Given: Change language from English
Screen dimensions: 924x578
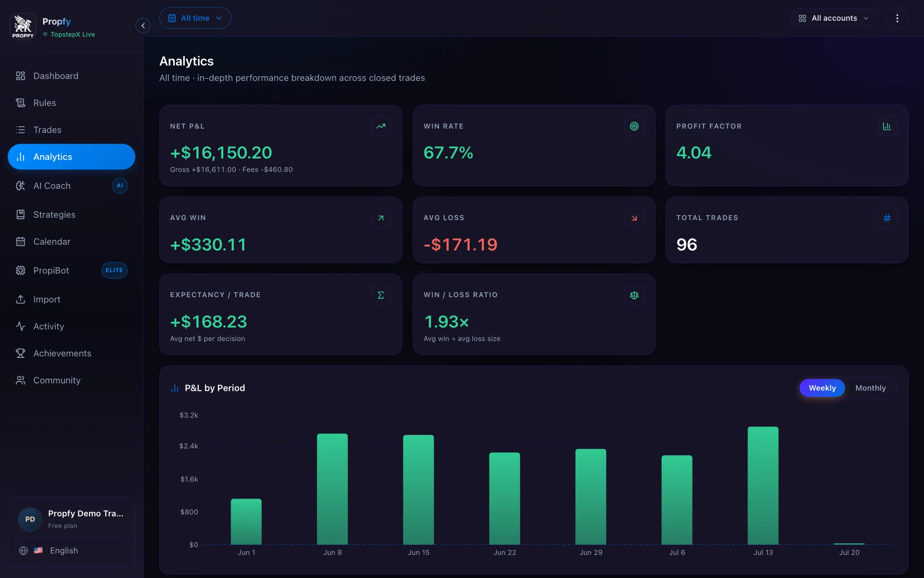Looking at the screenshot, I should [x=64, y=551].
